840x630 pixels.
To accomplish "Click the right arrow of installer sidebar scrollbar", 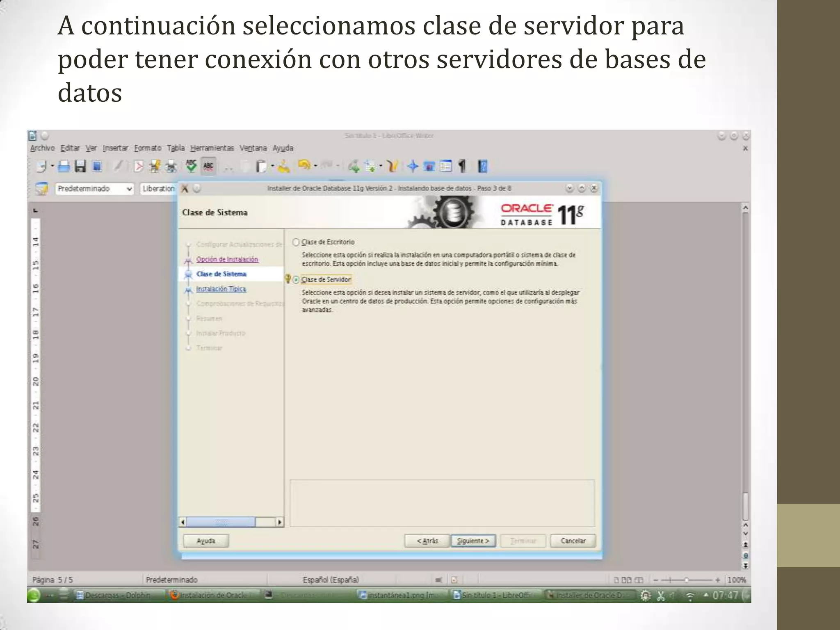I will pyautogui.click(x=280, y=522).
